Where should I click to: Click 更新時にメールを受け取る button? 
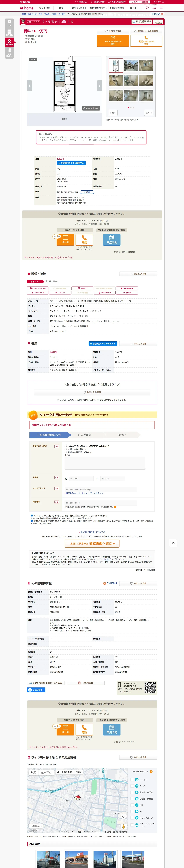tap(146, 31)
